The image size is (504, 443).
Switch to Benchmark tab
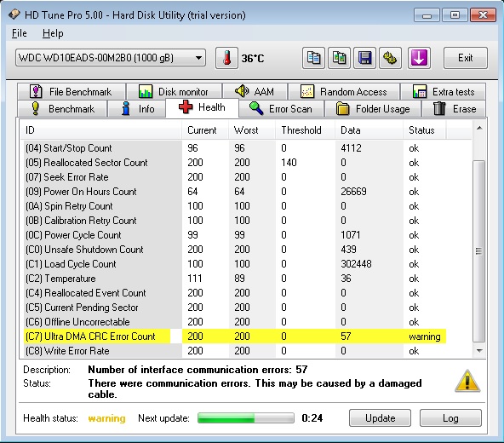62,109
